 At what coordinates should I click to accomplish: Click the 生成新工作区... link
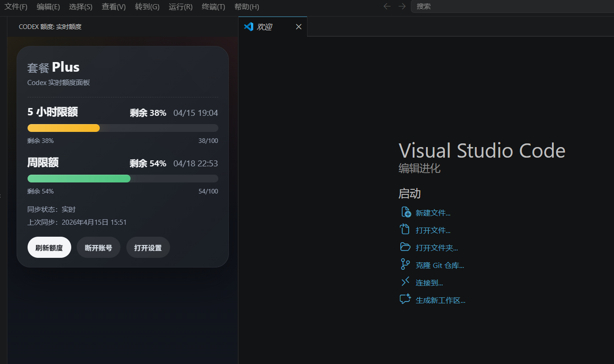click(x=441, y=300)
